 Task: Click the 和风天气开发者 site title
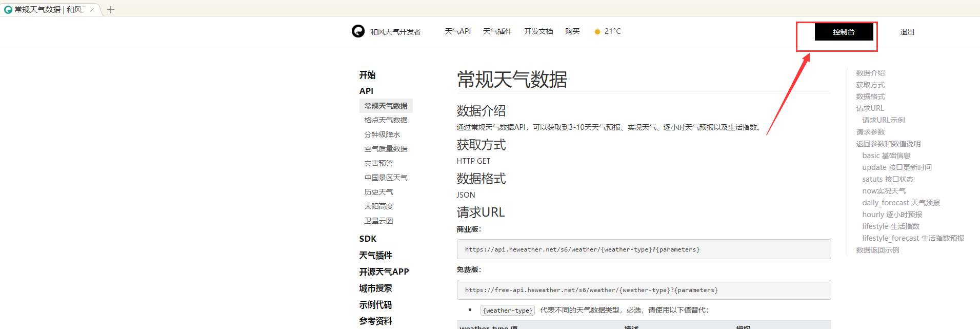pos(395,32)
